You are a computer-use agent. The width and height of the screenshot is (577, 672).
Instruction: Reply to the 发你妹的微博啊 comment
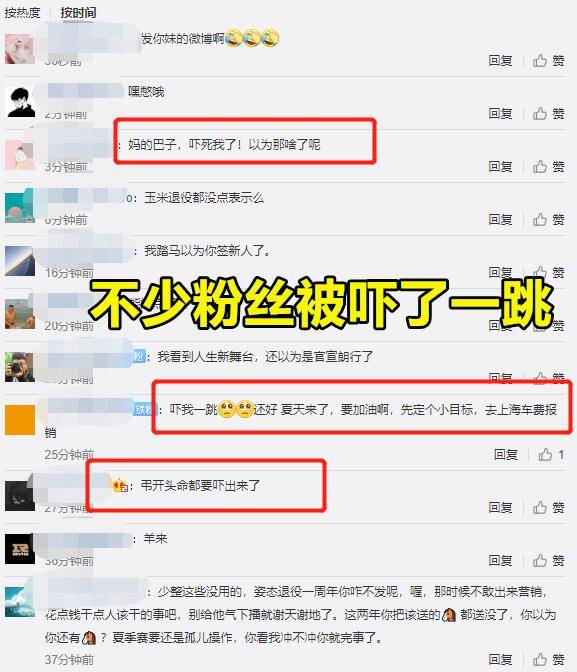pyautogui.click(x=500, y=60)
